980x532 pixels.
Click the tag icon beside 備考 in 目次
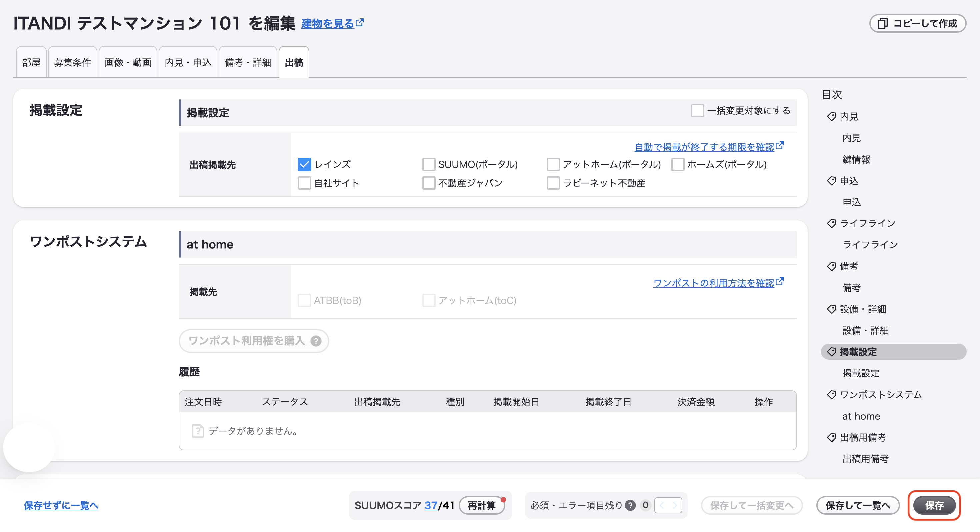tap(831, 266)
